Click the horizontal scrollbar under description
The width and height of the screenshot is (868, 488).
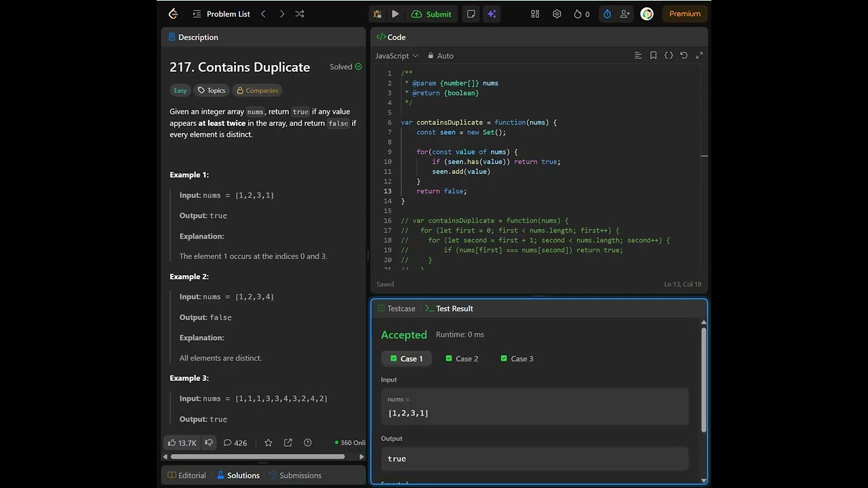[x=258, y=457]
